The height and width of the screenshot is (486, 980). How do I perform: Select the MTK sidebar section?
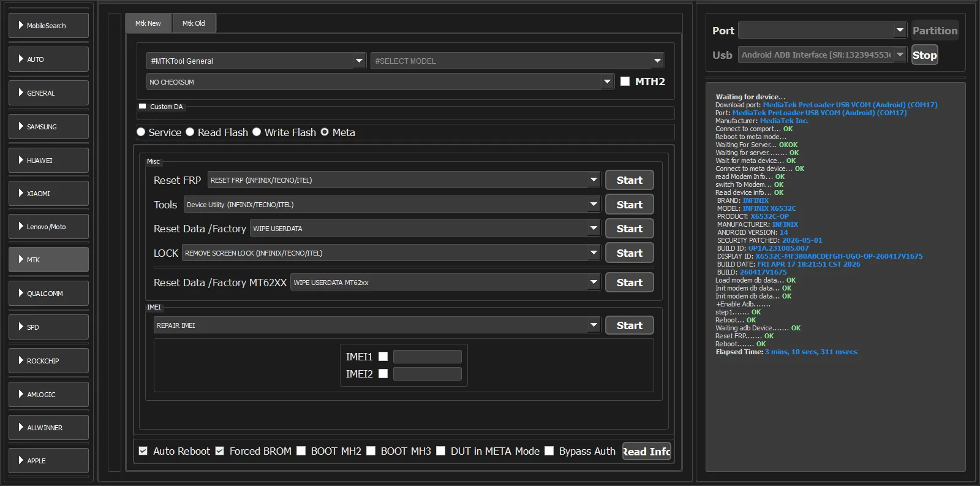pos(48,260)
